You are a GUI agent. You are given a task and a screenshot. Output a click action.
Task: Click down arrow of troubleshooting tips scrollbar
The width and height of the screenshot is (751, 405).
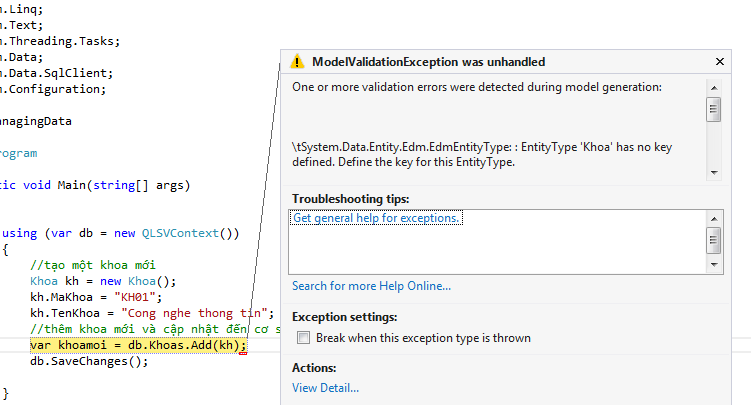[714, 265]
